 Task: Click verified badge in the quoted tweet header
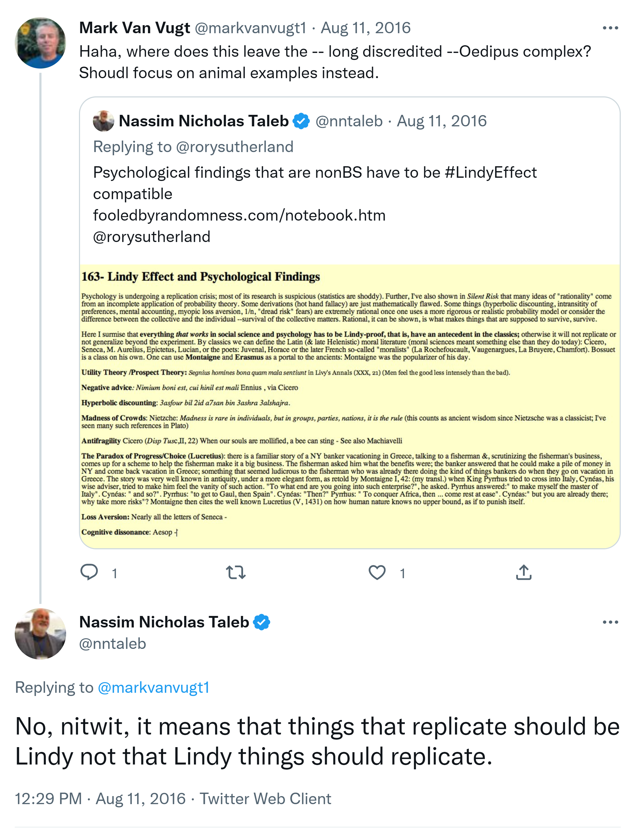pyautogui.click(x=301, y=121)
